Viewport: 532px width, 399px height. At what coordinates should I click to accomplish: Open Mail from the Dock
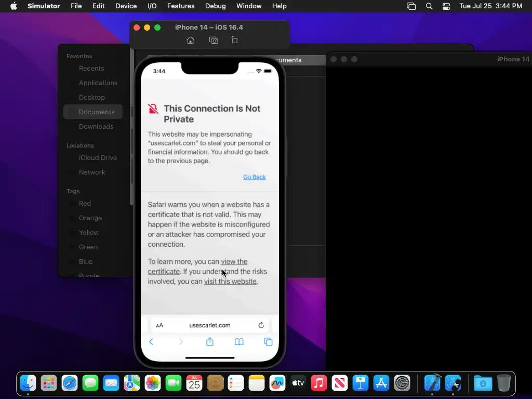point(111,383)
